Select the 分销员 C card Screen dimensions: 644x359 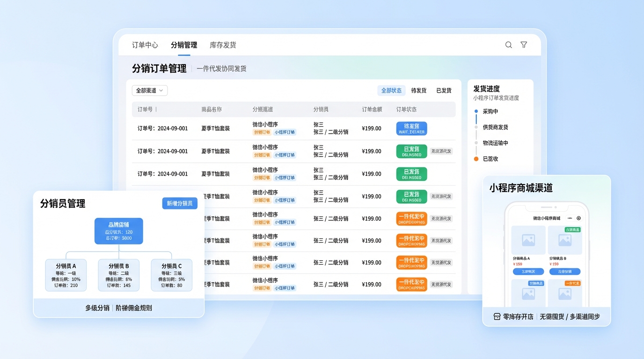[x=171, y=275]
